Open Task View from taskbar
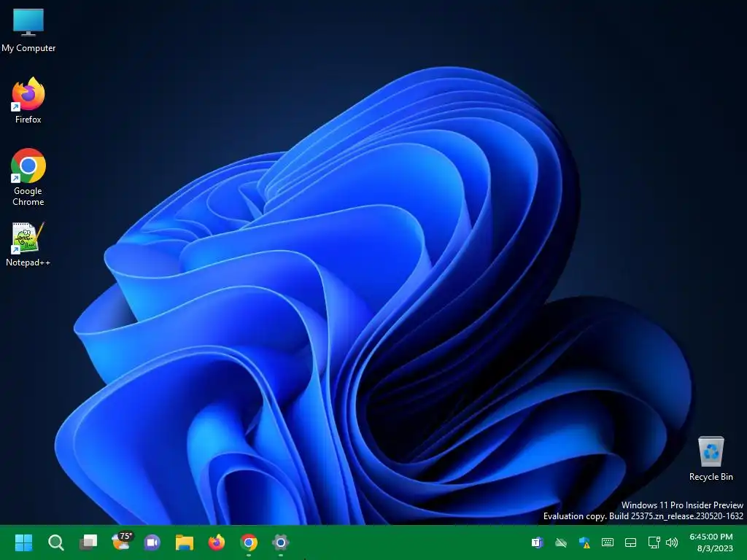This screenshot has height=560, width=747. coord(88,542)
